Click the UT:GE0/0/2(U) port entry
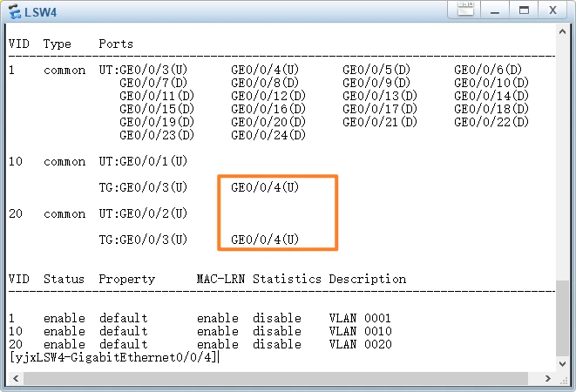The width and height of the screenshot is (576, 392). pyautogui.click(x=143, y=213)
